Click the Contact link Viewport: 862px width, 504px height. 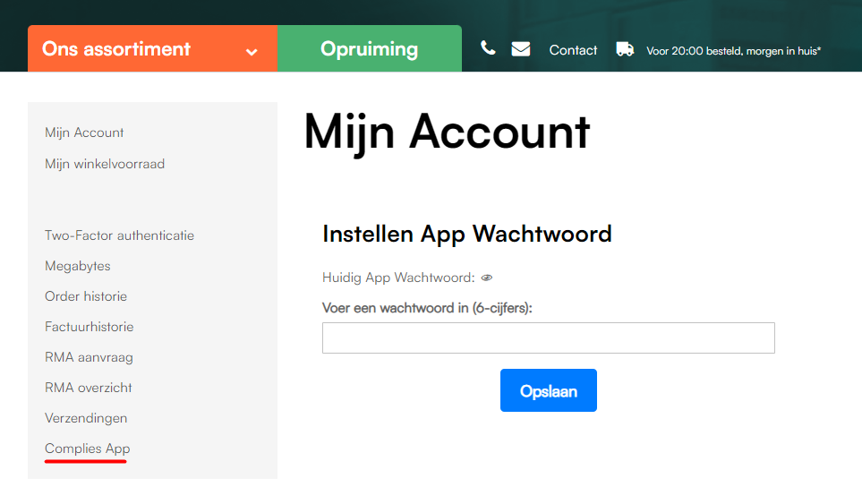point(573,50)
